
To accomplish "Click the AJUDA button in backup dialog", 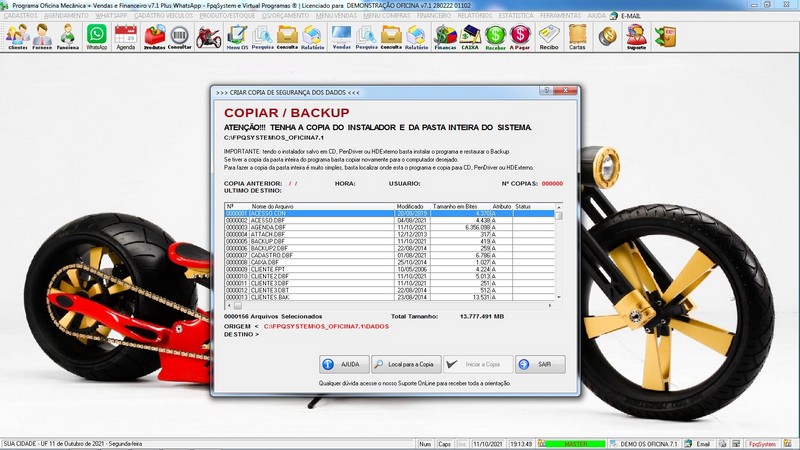I will tap(344, 364).
